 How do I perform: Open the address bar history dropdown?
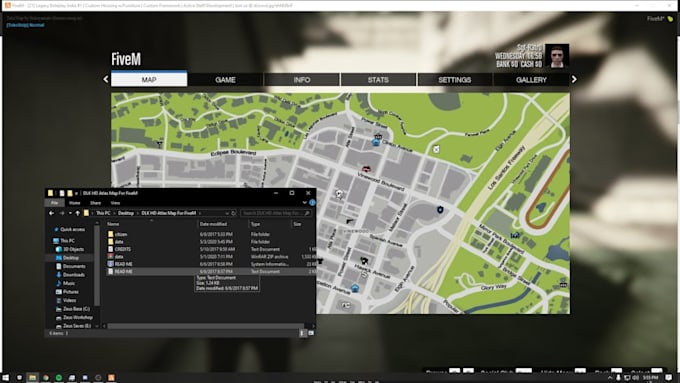coord(227,213)
